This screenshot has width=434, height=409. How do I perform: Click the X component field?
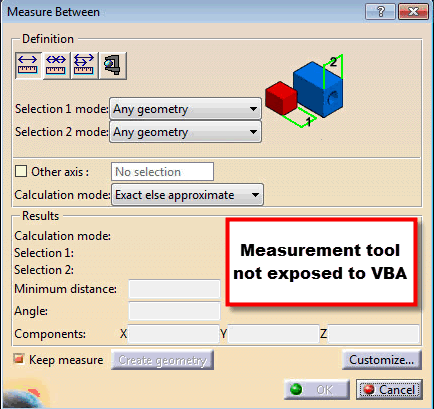tap(173, 334)
